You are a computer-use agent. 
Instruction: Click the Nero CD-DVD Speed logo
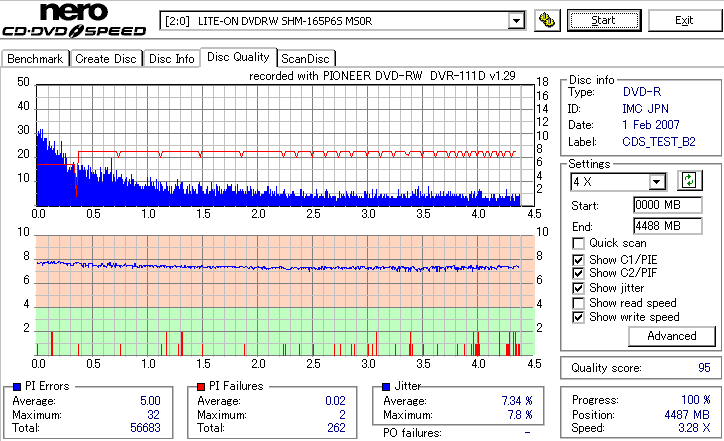coord(74,20)
